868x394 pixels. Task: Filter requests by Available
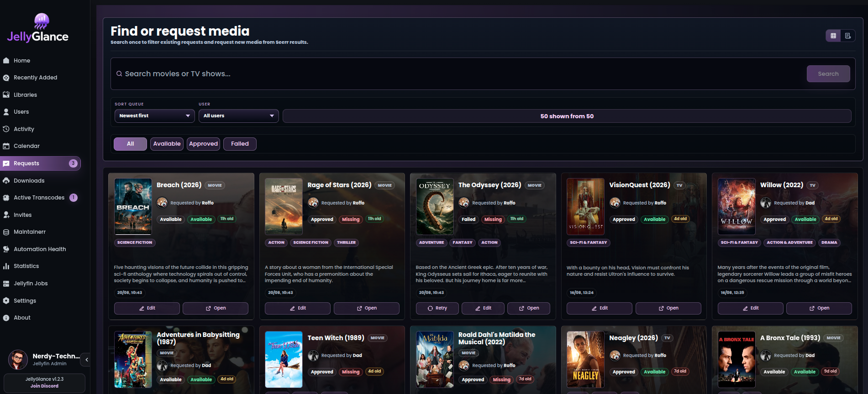click(x=167, y=144)
